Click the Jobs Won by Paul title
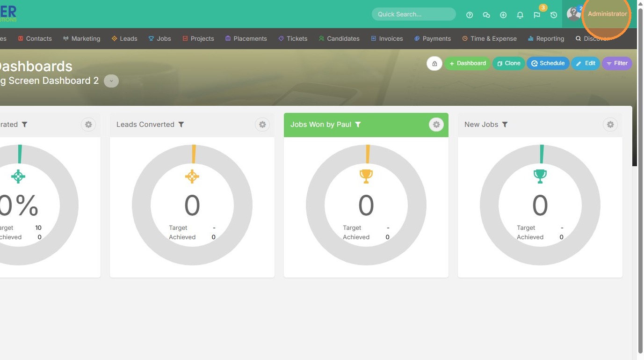The width and height of the screenshot is (644, 360). [x=321, y=125]
